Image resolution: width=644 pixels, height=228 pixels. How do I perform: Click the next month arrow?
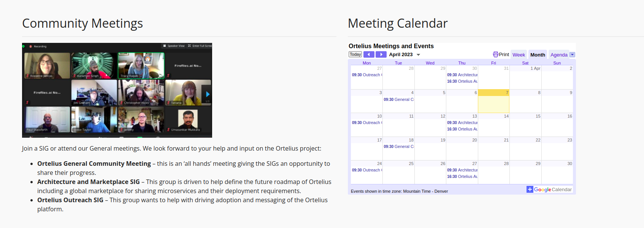[x=381, y=54]
